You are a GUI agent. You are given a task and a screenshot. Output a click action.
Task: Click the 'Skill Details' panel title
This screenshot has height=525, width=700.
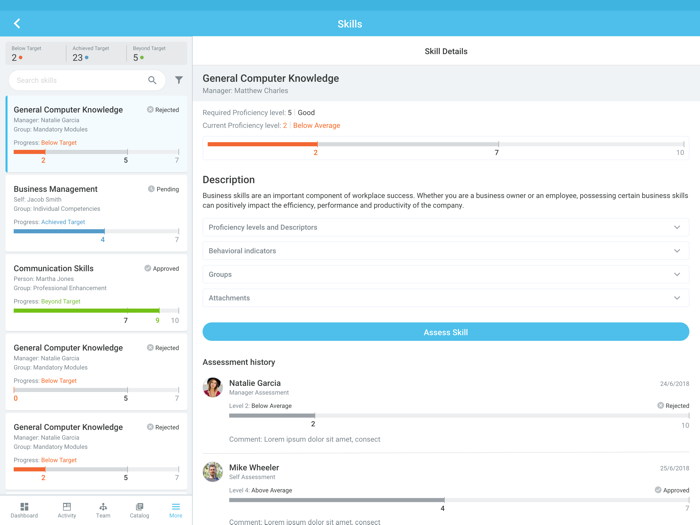(446, 51)
